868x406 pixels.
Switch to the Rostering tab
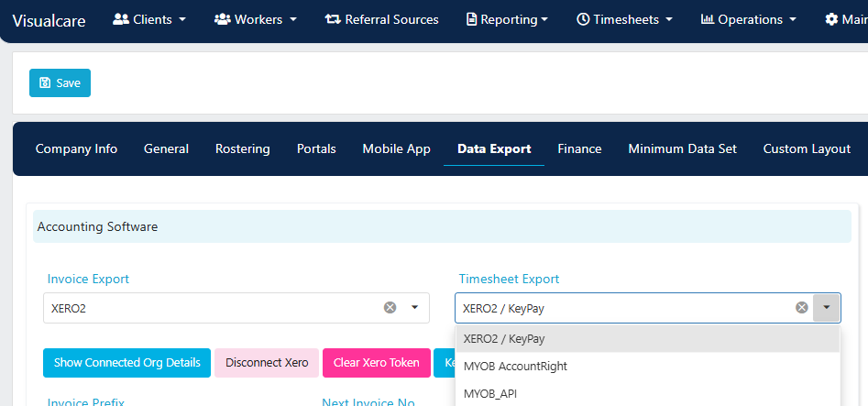click(243, 149)
